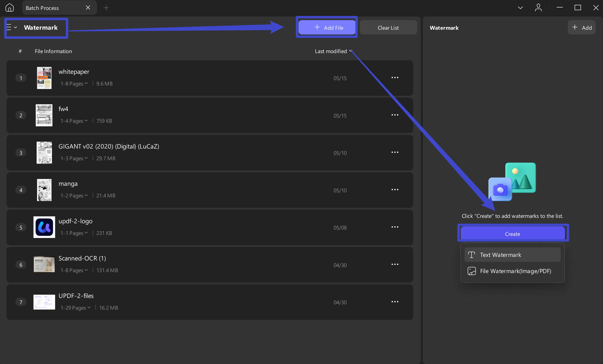Click the plus icon for new tab
Image resolution: width=603 pixels, height=364 pixels.
(x=106, y=8)
